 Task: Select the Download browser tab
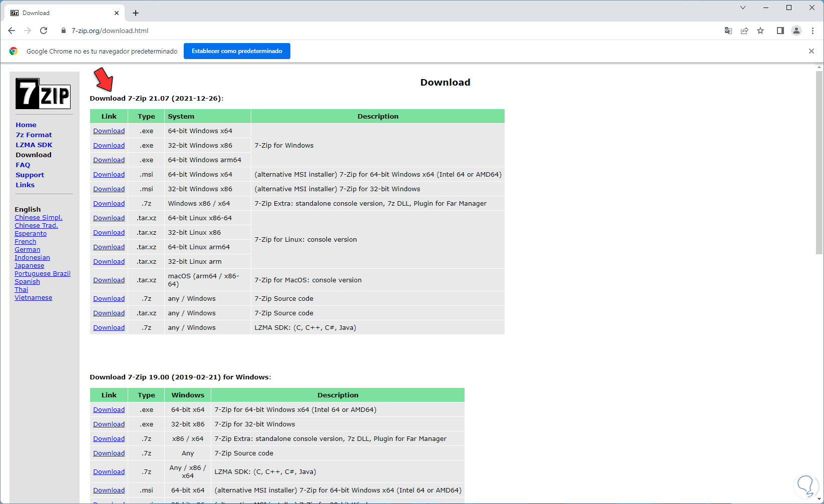tap(64, 13)
